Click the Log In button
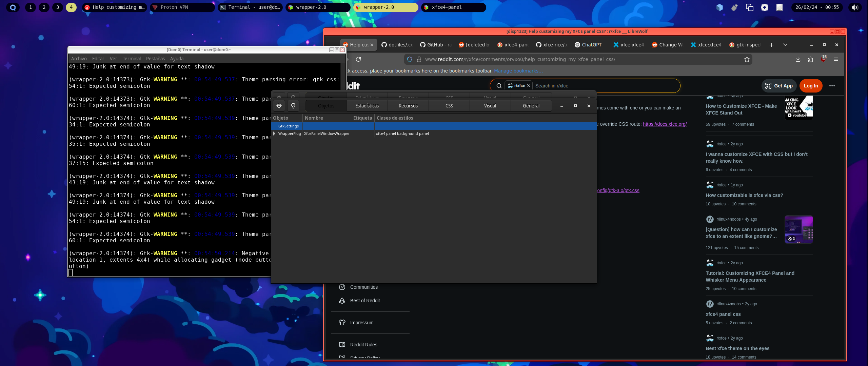Image resolution: width=868 pixels, height=366 pixels. pyautogui.click(x=811, y=86)
